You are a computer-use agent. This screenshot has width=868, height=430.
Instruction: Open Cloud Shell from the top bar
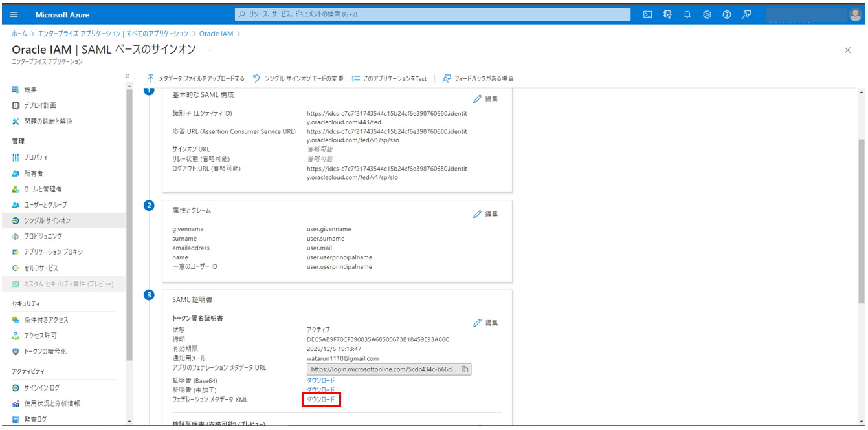(647, 14)
